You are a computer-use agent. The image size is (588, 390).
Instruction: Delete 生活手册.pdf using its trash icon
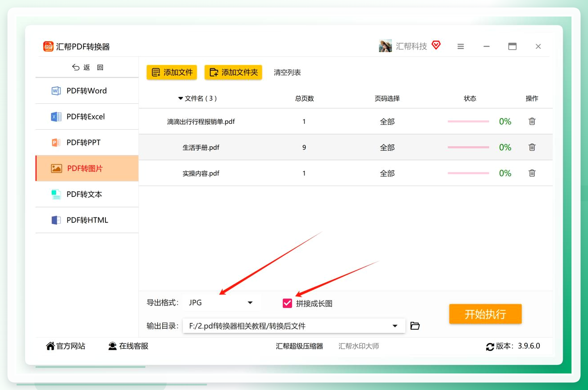point(532,147)
